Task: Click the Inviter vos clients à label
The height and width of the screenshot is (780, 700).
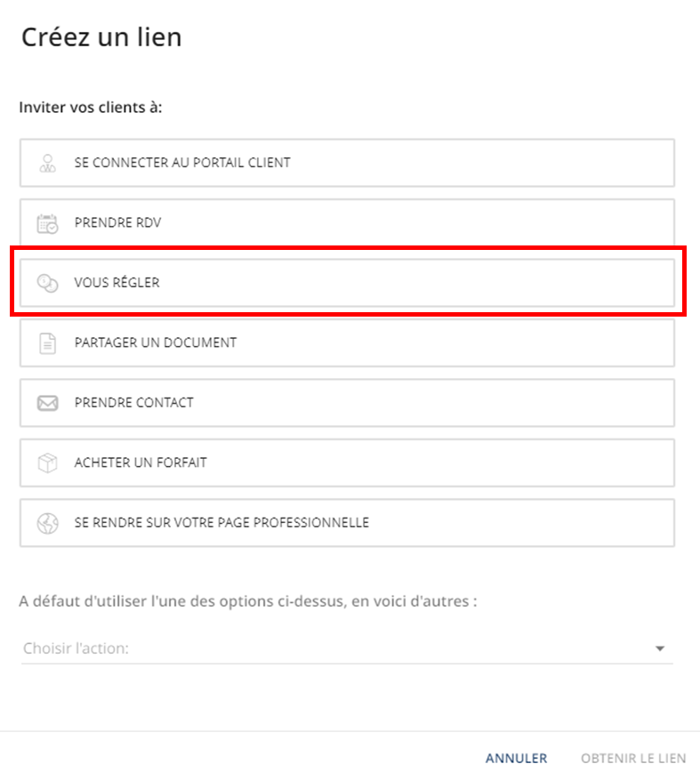Action: (91, 108)
